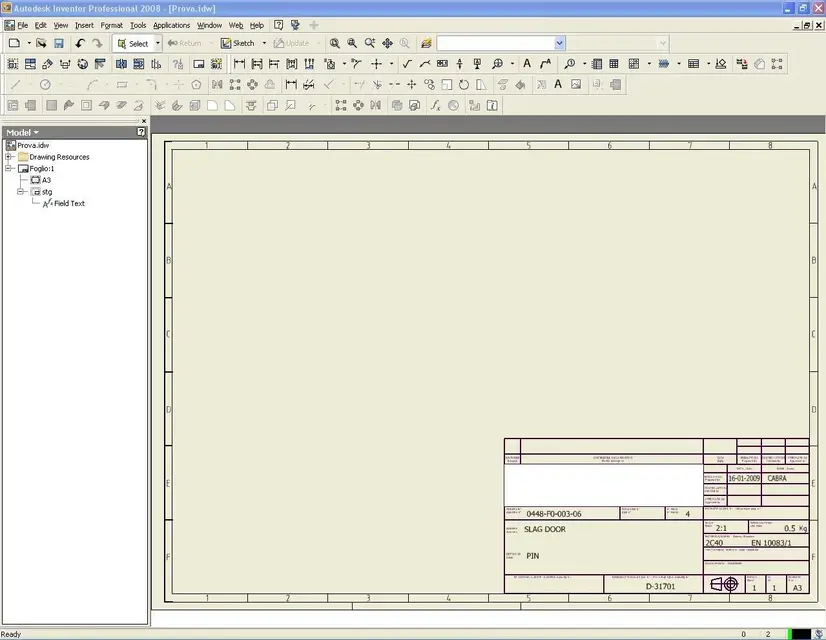The width and height of the screenshot is (826, 640).
Task: Open the layers editor icon beside style box
Action: tap(426, 43)
